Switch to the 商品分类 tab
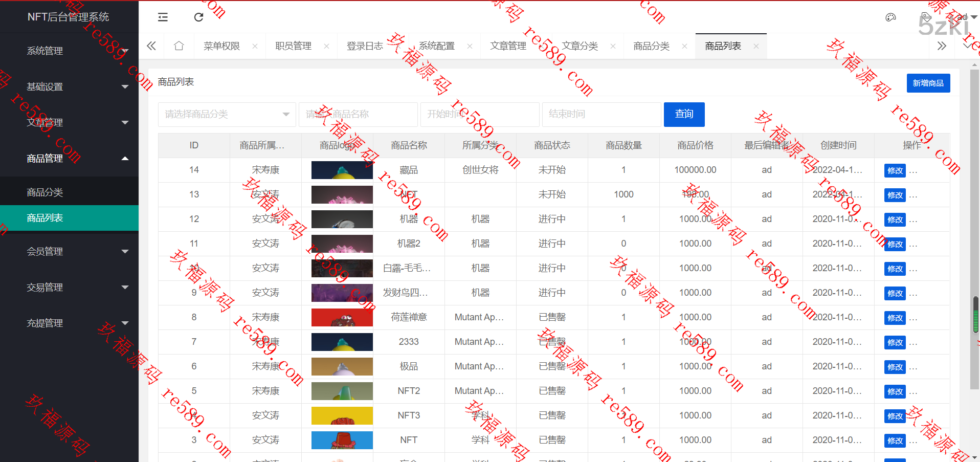 tap(651, 46)
